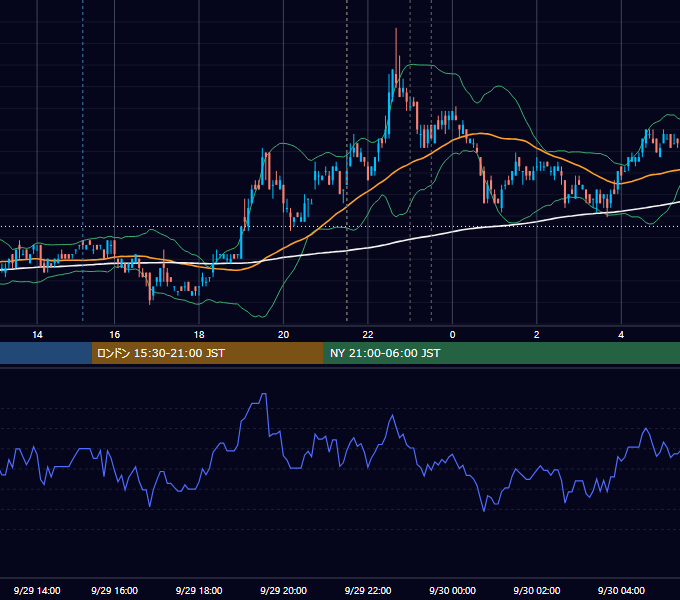Screen dimensions: 680x600
Task: Click the '14' hour axis label
Action: pos(37,335)
